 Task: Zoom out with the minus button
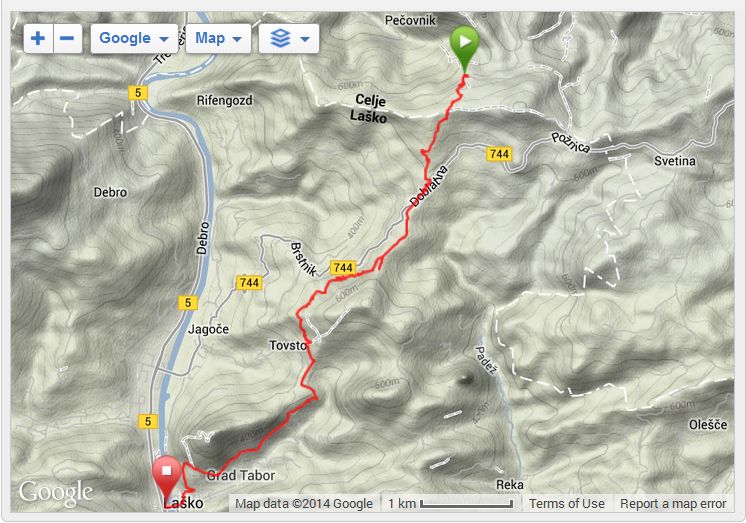[68, 38]
